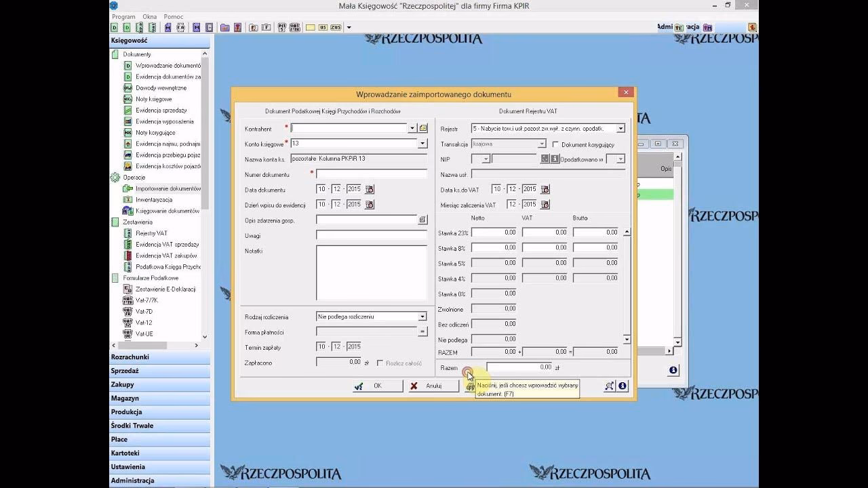Select Rejestry VAT in sidebar tree
The image size is (868, 488).
coord(151,233)
